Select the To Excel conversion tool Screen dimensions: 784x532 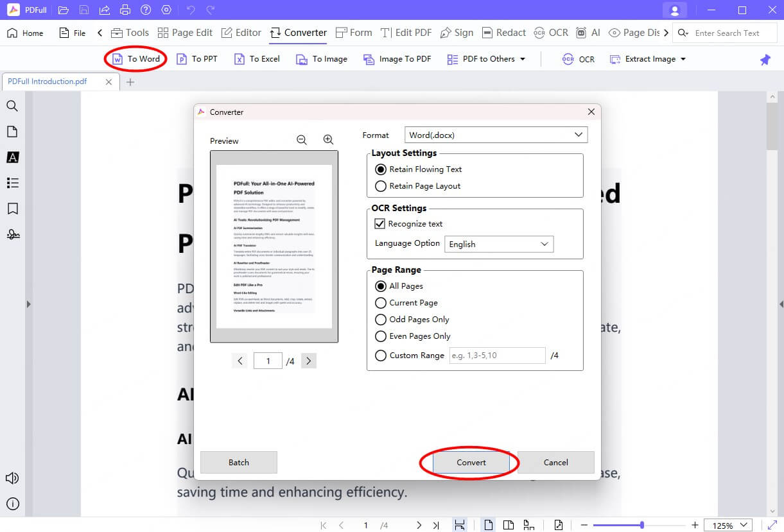pyautogui.click(x=256, y=58)
